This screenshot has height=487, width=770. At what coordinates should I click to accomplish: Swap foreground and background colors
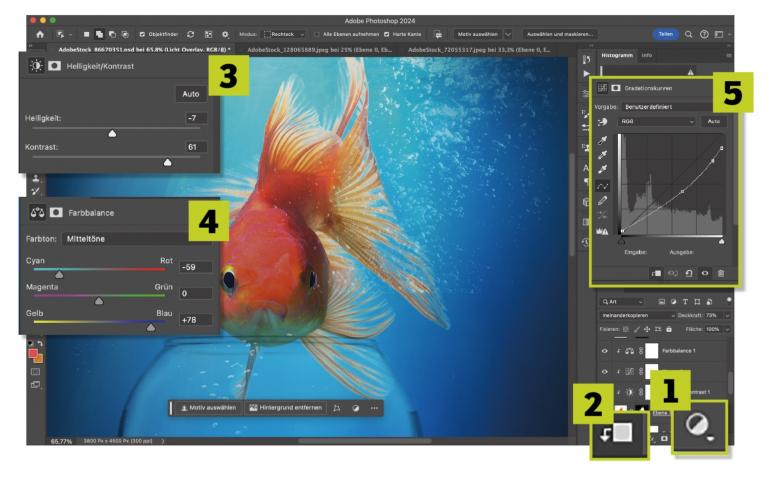click(40, 344)
